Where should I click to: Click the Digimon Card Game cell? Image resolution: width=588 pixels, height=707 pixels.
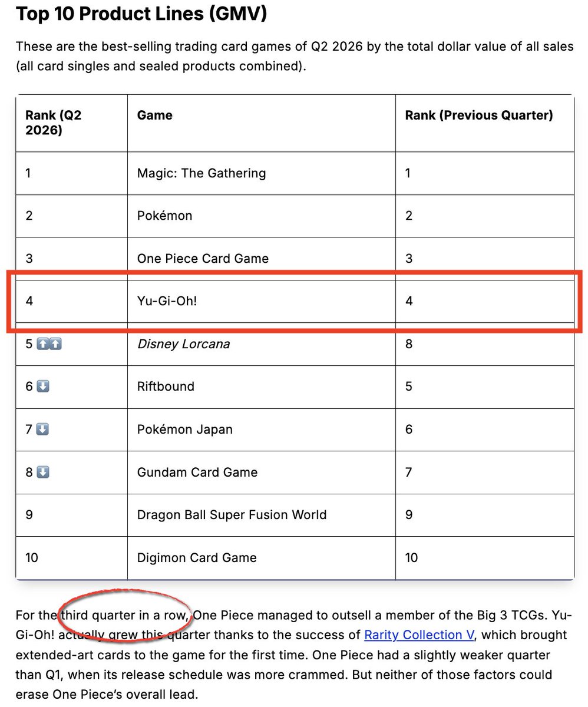point(262,557)
